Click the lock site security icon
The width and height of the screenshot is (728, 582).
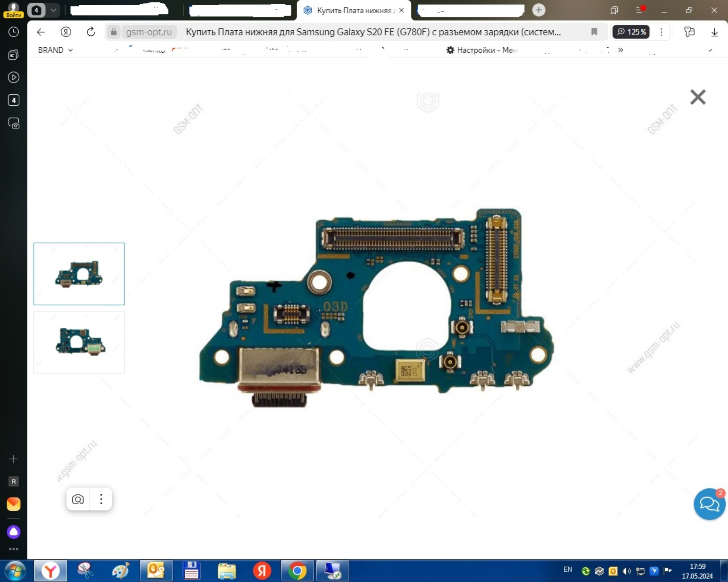coord(114,32)
